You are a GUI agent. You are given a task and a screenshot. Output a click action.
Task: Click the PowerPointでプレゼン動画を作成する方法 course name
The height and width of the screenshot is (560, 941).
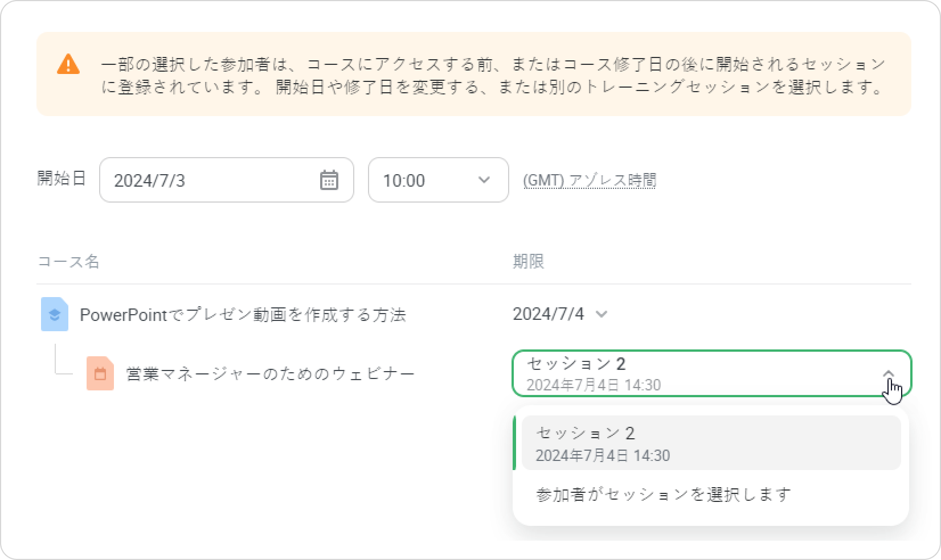point(243,315)
